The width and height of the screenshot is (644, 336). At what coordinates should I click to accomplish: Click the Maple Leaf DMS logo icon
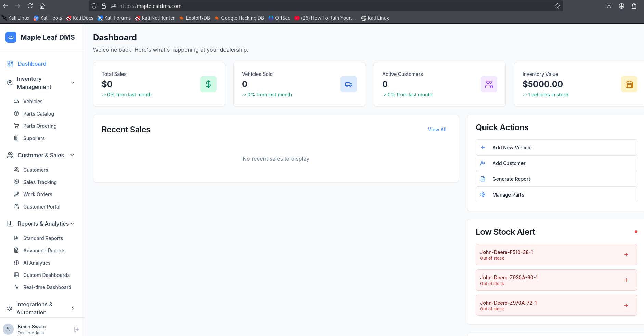coord(11,37)
